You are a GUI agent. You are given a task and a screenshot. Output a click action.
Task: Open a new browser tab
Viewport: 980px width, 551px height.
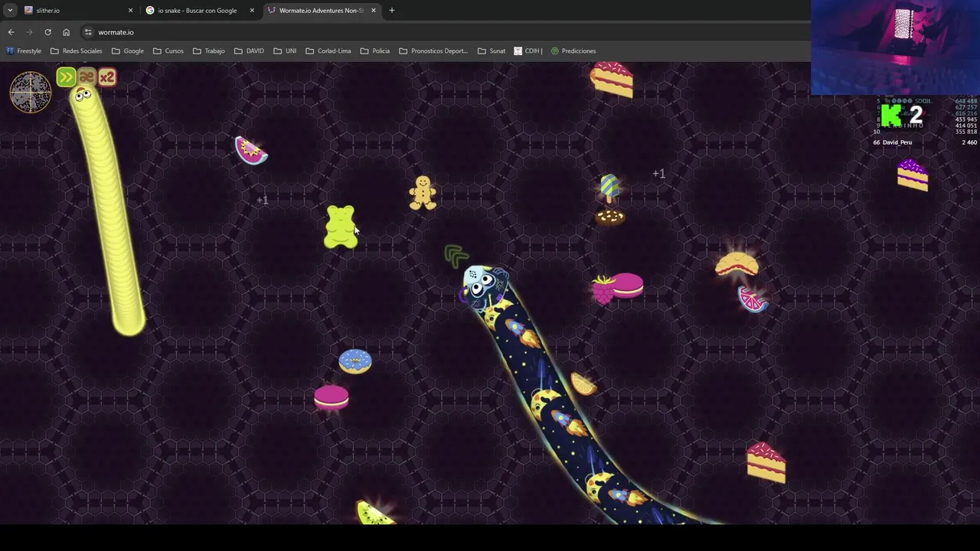coord(392,11)
